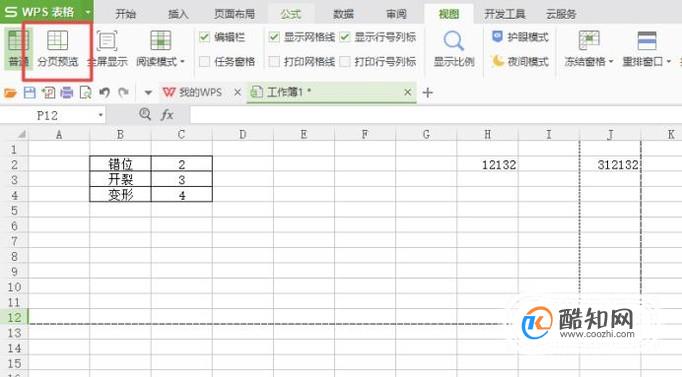Check the 任务窗格 task pane checkbox

coord(204,62)
